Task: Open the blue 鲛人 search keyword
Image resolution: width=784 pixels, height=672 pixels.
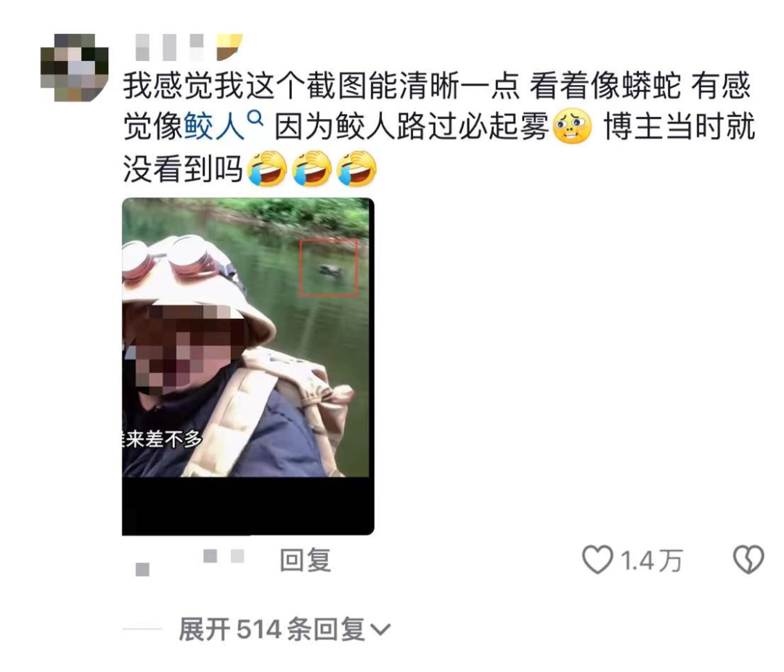Action: (x=214, y=126)
